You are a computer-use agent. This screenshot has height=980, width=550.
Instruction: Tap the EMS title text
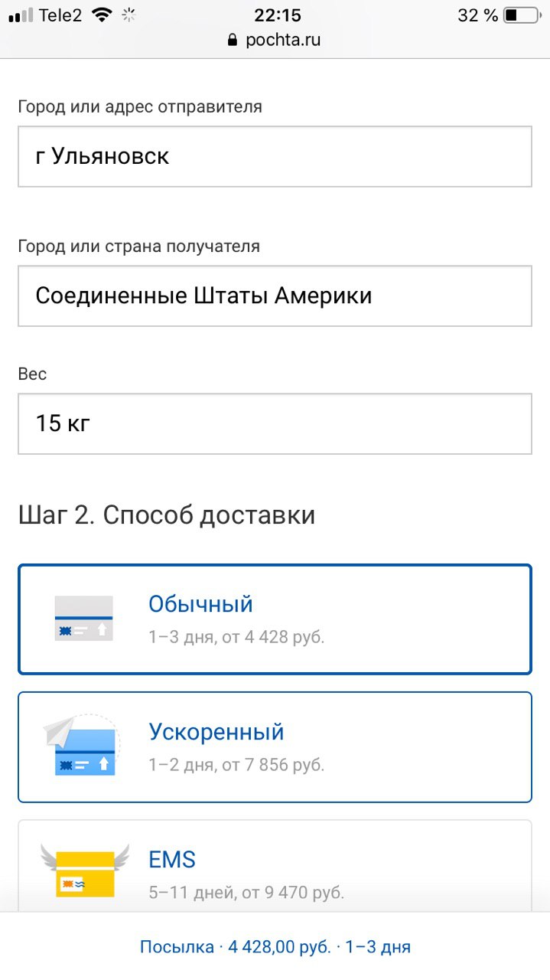tap(172, 860)
